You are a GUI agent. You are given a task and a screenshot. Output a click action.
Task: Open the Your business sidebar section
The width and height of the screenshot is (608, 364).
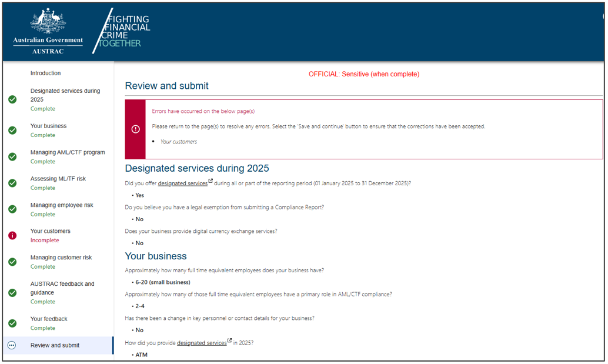point(48,126)
